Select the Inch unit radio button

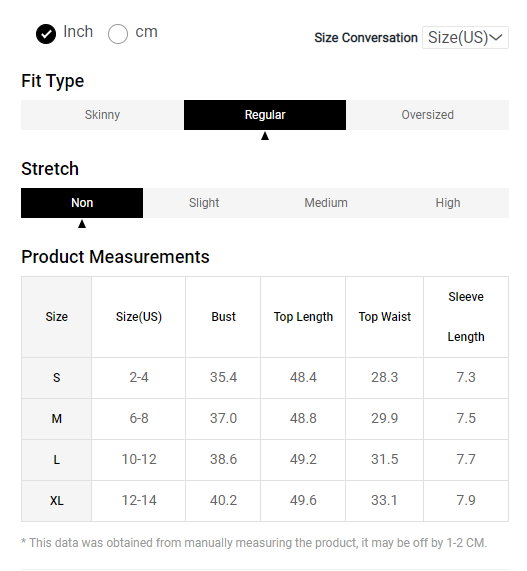(x=46, y=34)
